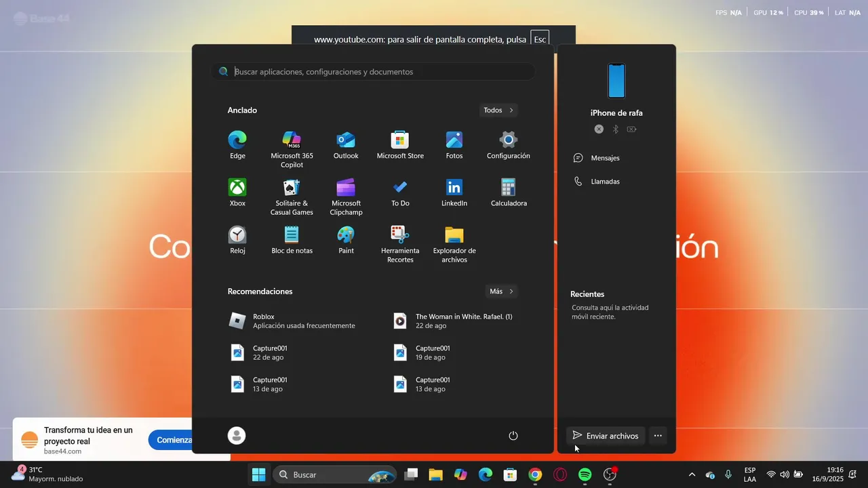The height and width of the screenshot is (488, 868).
Task: Click the Anclado section heading
Action: [x=242, y=110]
